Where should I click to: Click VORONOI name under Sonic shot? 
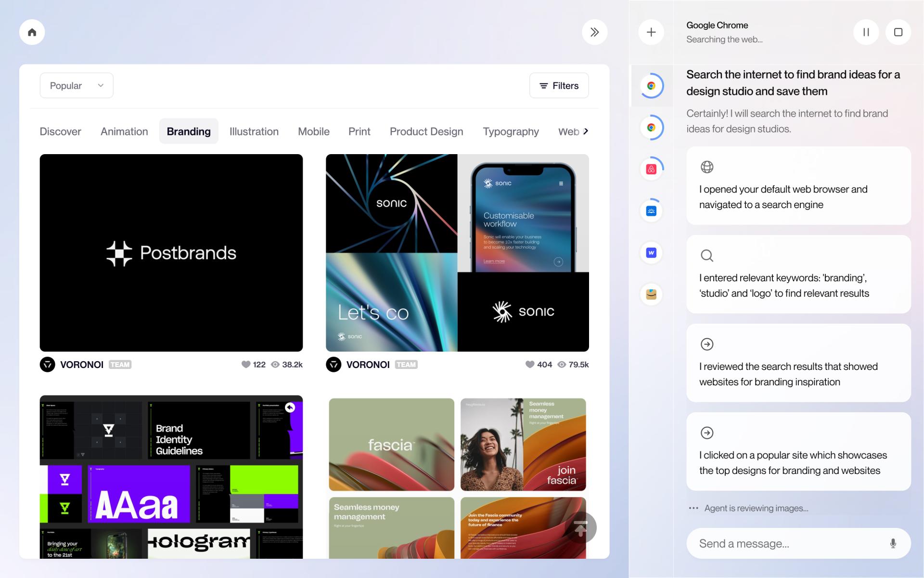[x=368, y=365]
